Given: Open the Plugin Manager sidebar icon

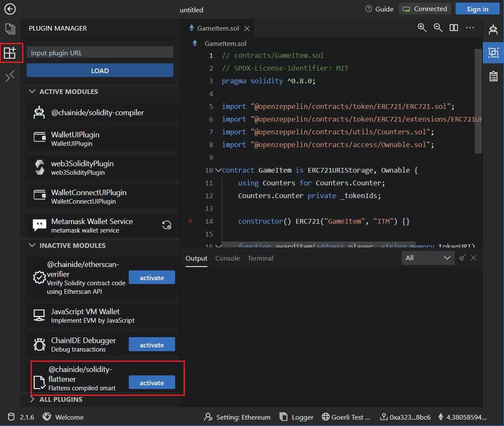Looking at the screenshot, I should click(x=10, y=53).
